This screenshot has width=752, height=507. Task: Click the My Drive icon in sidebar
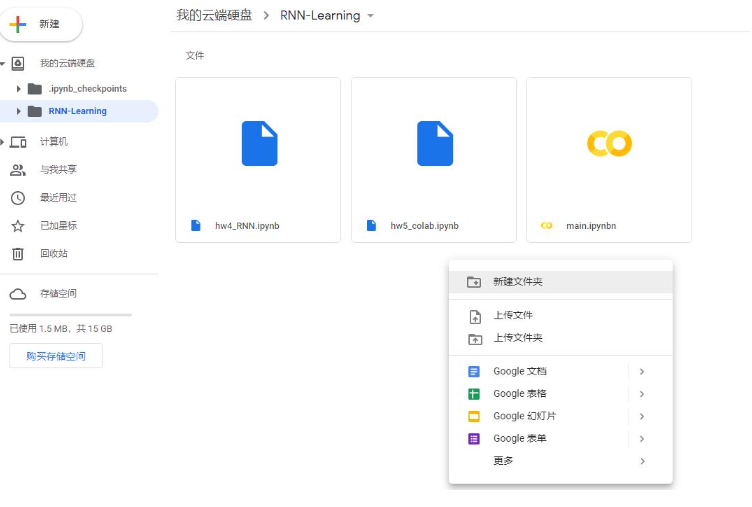click(18, 63)
